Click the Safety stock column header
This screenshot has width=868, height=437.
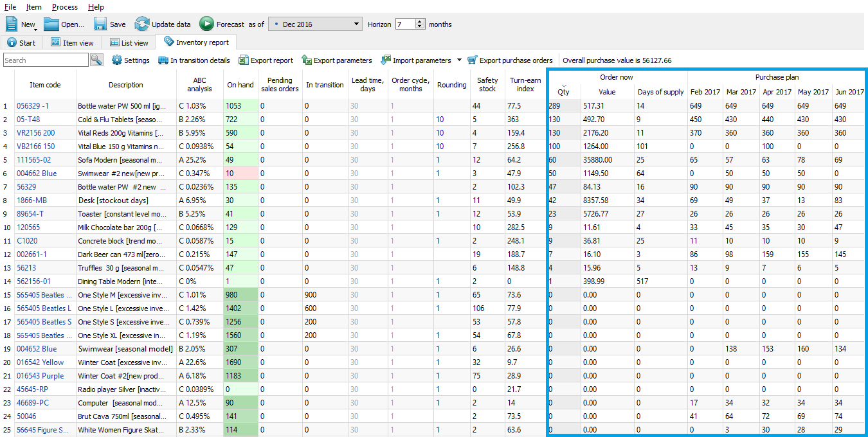click(487, 85)
